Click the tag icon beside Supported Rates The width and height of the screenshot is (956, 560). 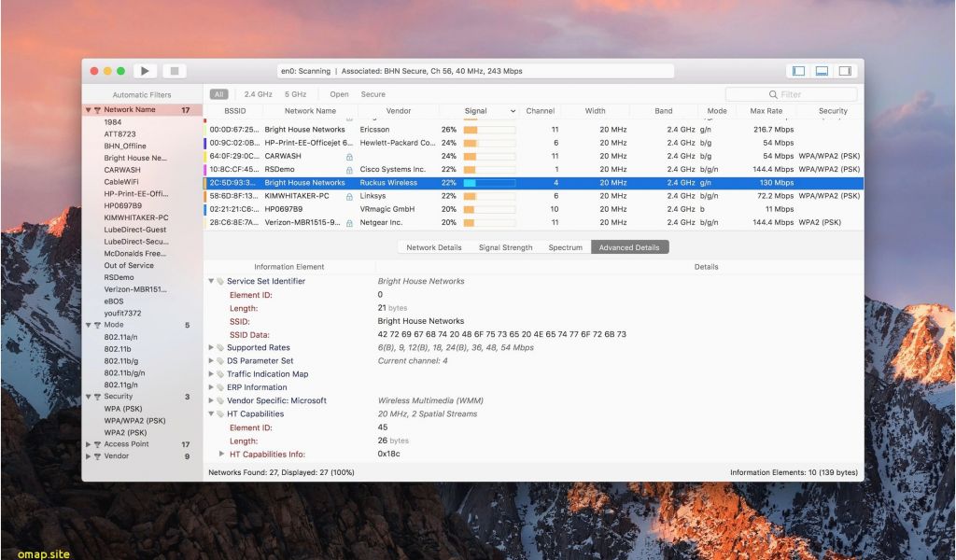tap(220, 348)
